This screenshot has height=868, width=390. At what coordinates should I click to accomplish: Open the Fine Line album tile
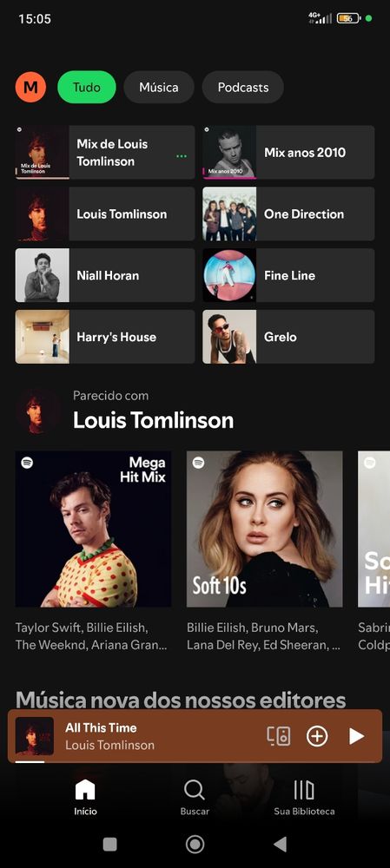tap(288, 275)
